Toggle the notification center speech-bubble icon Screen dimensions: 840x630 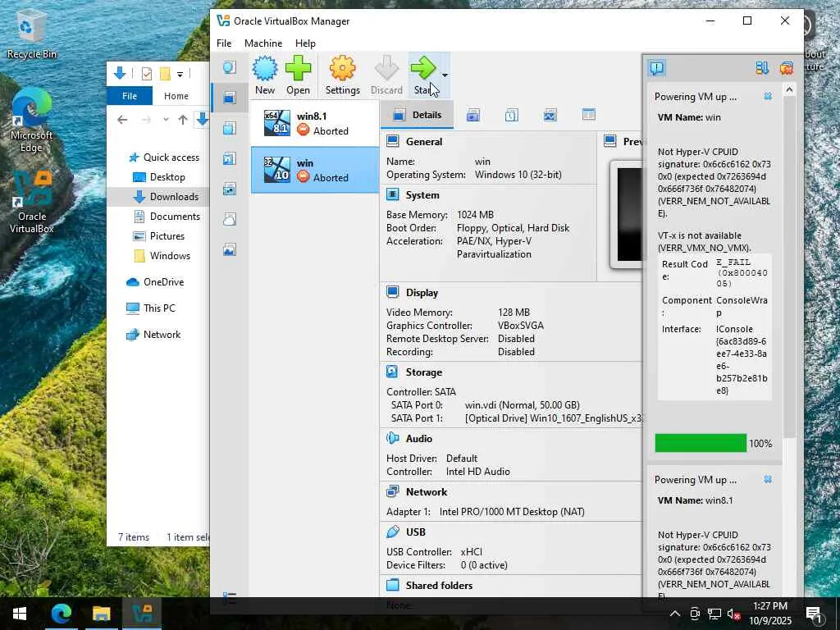(657, 68)
